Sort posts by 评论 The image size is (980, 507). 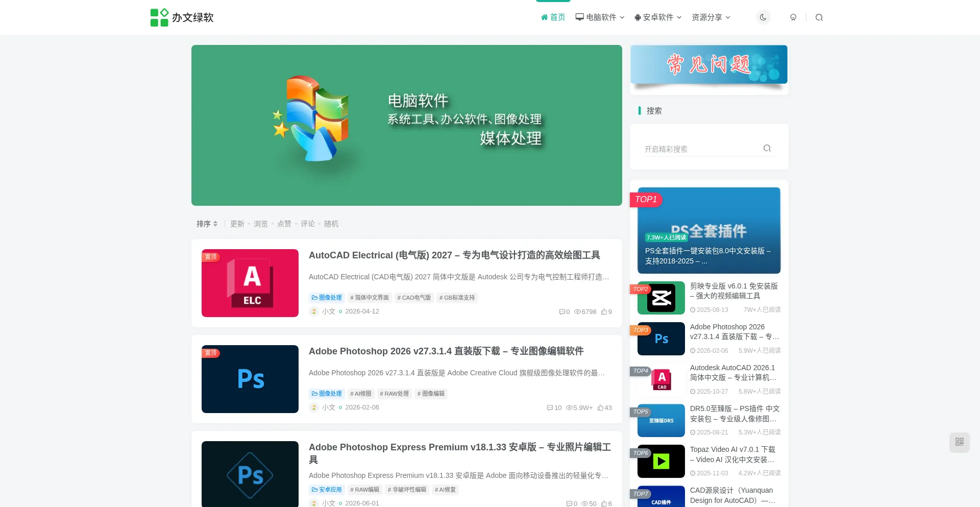point(308,224)
